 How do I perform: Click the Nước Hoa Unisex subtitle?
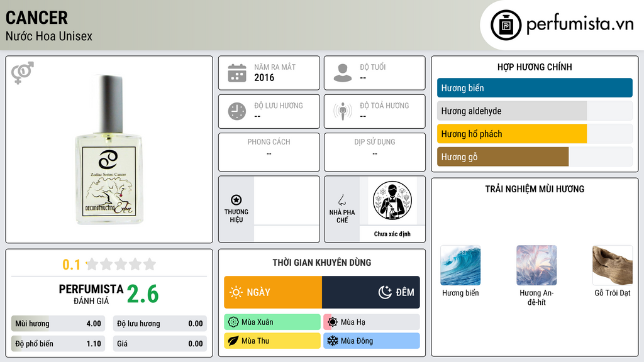pyautogui.click(x=49, y=36)
